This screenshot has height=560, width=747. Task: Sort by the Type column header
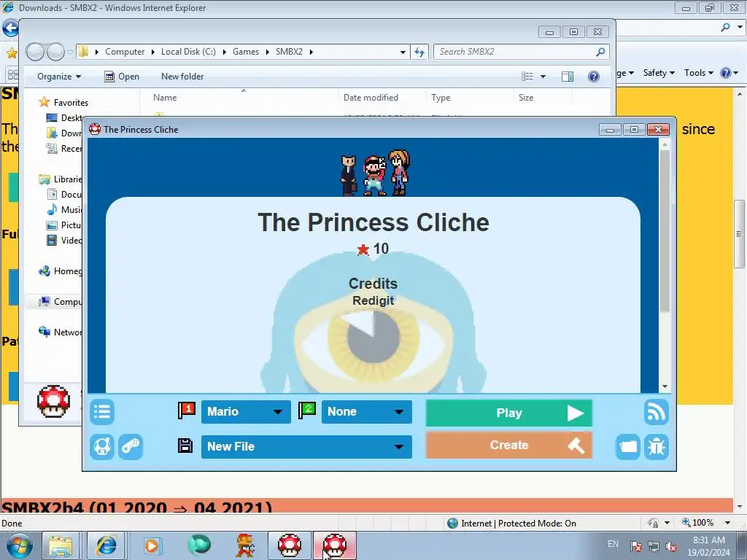441,98
